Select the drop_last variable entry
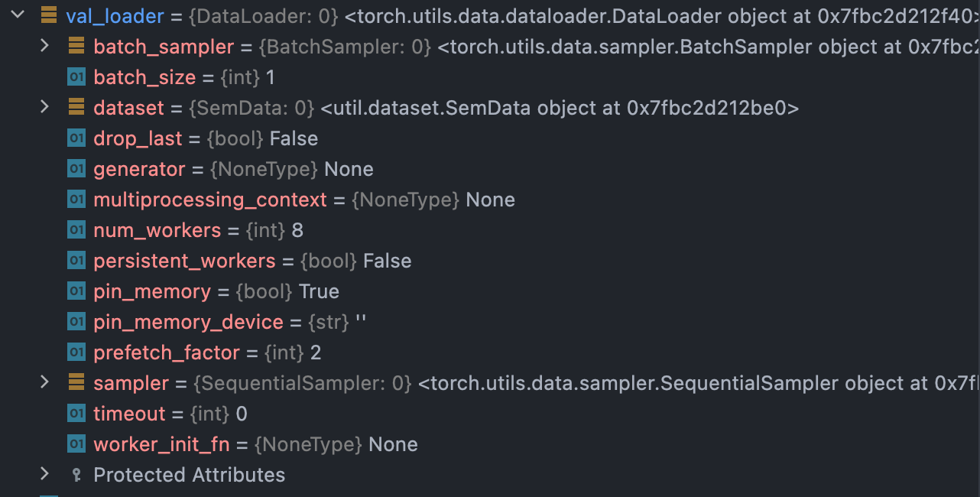 (x=138, y=138)
